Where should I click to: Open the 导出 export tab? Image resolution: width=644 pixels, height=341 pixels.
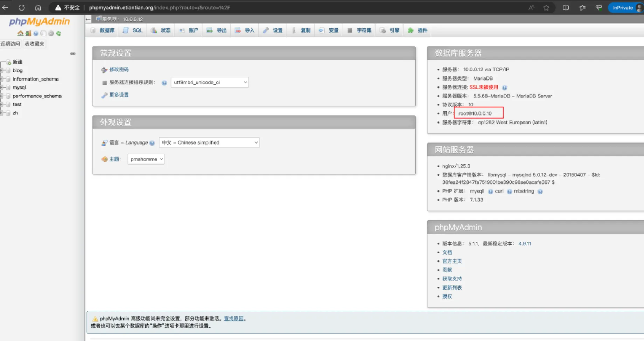(217, 30)
